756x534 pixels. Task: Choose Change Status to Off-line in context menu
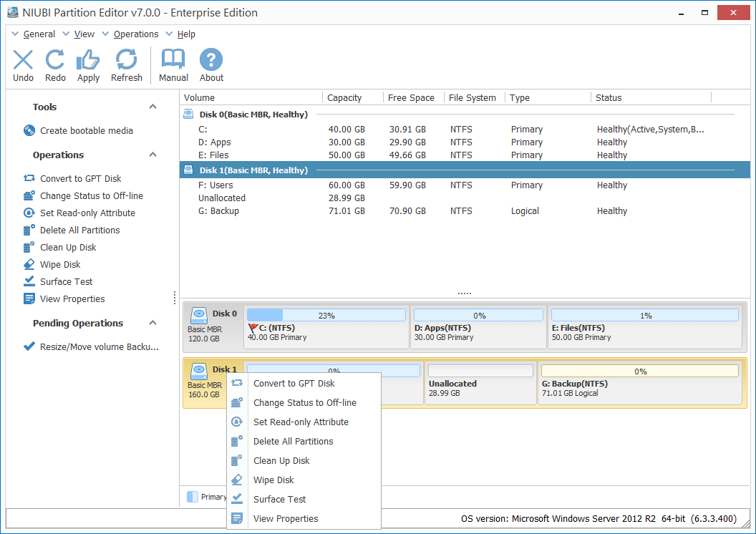[x=304, y=402]
